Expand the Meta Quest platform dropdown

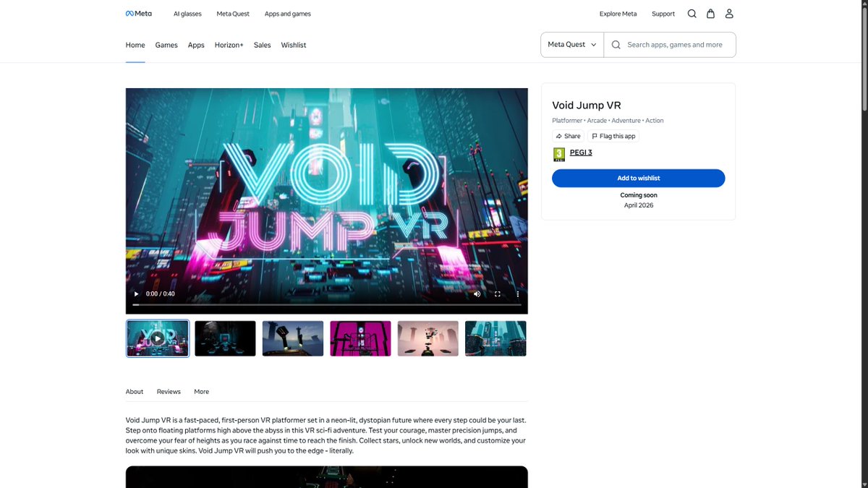click(572, 45)
